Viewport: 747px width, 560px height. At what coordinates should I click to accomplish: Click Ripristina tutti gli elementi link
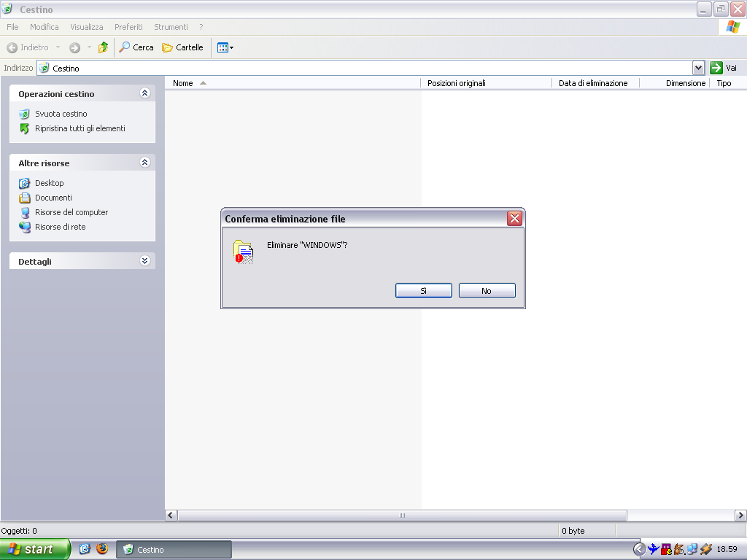80,128
